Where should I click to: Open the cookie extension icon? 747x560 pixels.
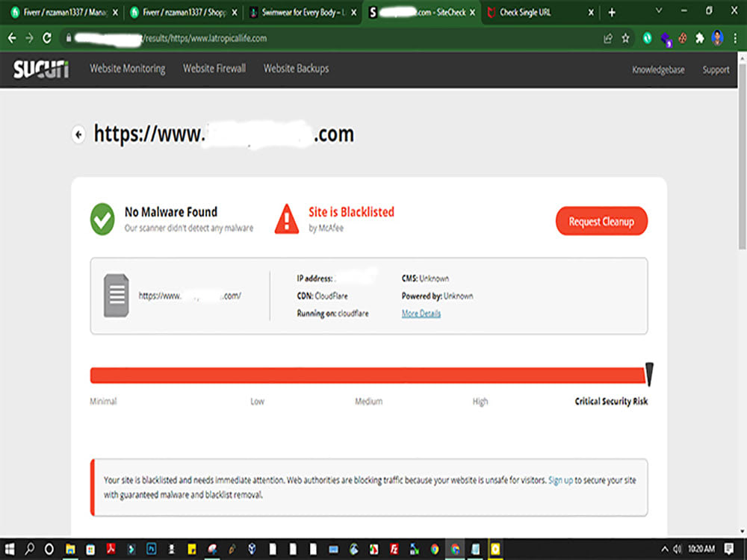(x=683, y=38)
